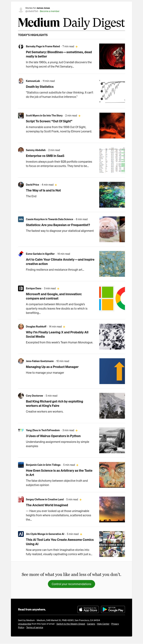Open the Google Play badge

(113, 609)
